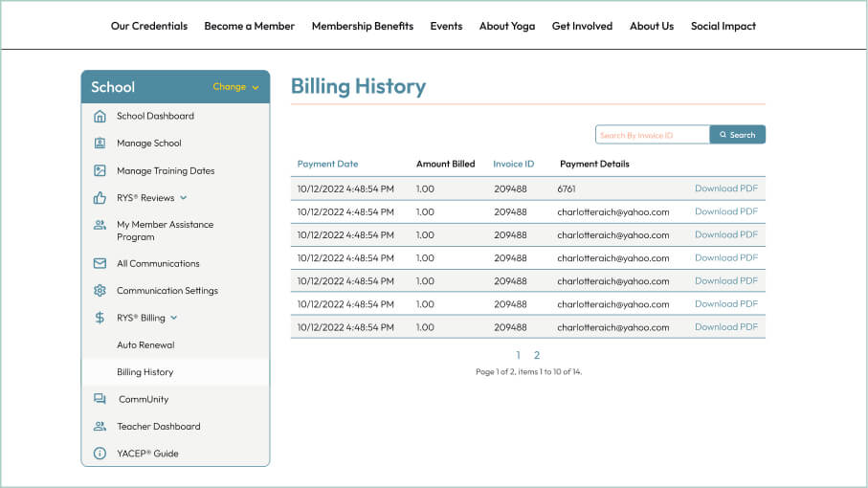Screen dimensions: 868x488
Task: Click the Search By Invoice ID field
Action: pos(652,135)
